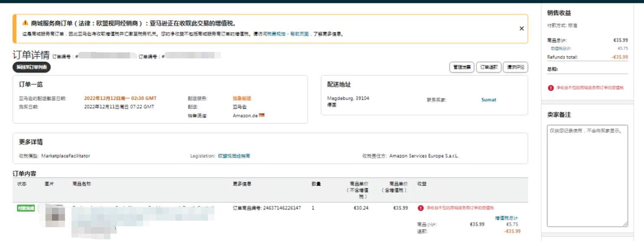The image size is (644, 241).
Task: Click the 增值税总计 link in the item row
Action: tap(506, 218)
